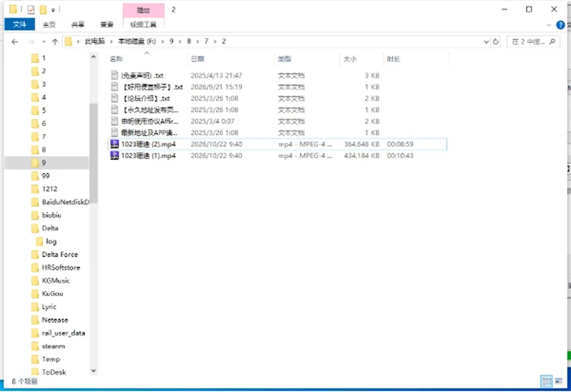Open the Customize Quick Access Toolbar dropdown
The height and width of the screenshot is (392, 571).
(53, 10)
